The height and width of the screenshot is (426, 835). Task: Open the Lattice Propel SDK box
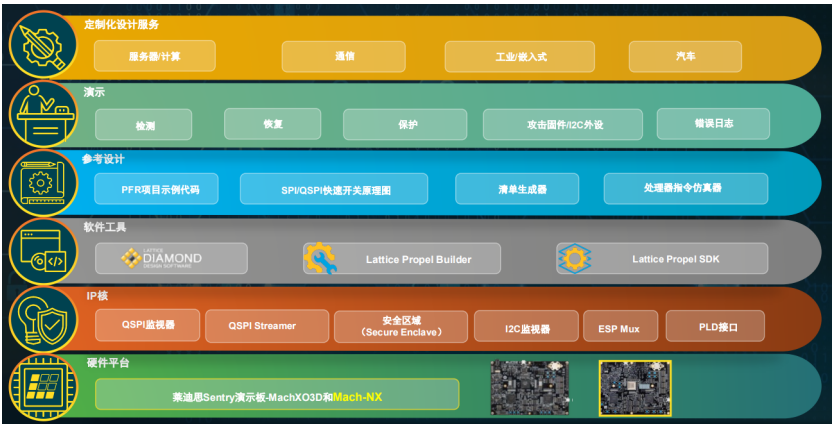coord(662,259)
